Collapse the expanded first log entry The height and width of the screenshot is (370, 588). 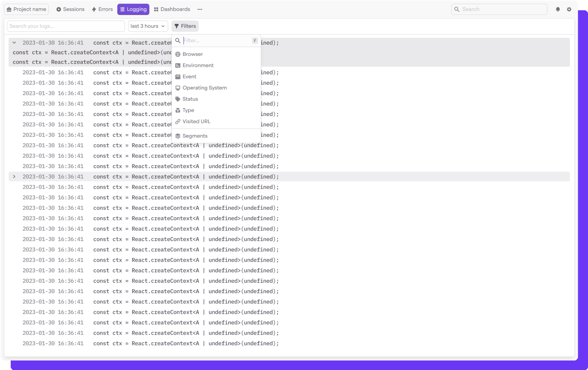point(14,43)
